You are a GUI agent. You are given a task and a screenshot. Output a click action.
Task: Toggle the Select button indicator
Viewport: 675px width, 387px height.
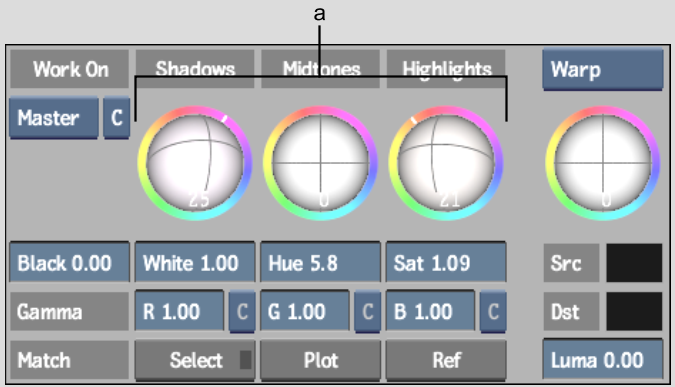(245, 360)
